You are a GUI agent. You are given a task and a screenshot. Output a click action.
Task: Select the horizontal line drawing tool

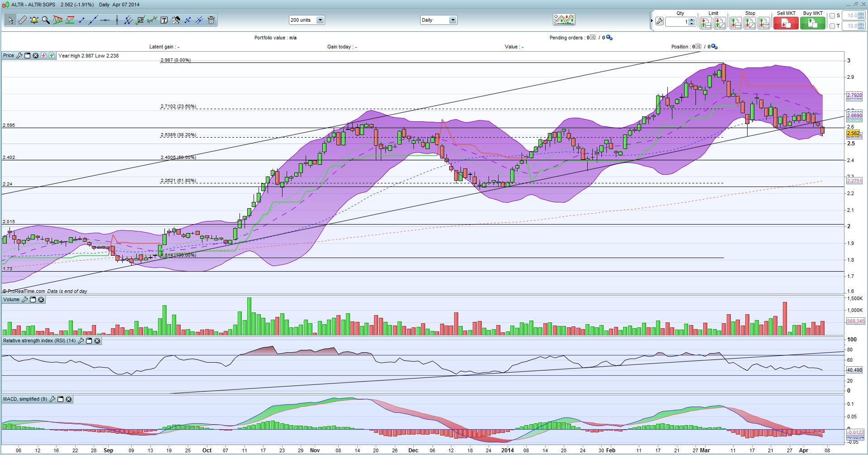pos(105,20)
